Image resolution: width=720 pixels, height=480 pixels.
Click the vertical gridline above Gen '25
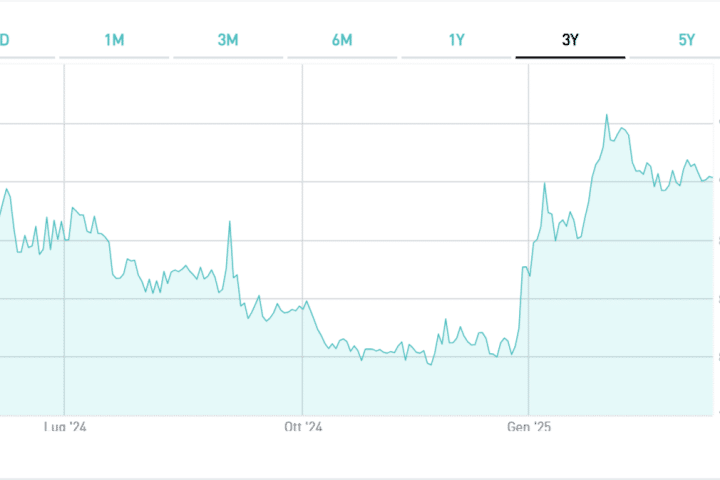coord(527,150)
